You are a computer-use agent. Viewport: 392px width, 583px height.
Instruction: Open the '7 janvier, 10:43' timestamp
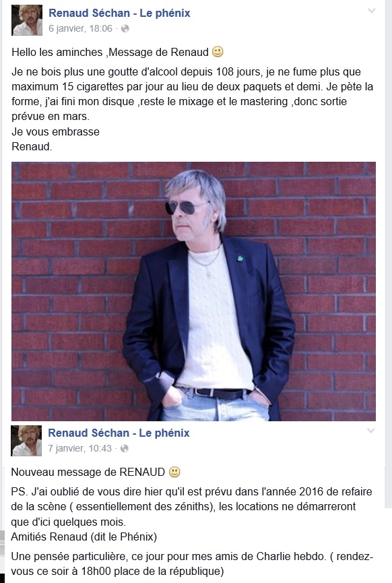coord(80,448)
